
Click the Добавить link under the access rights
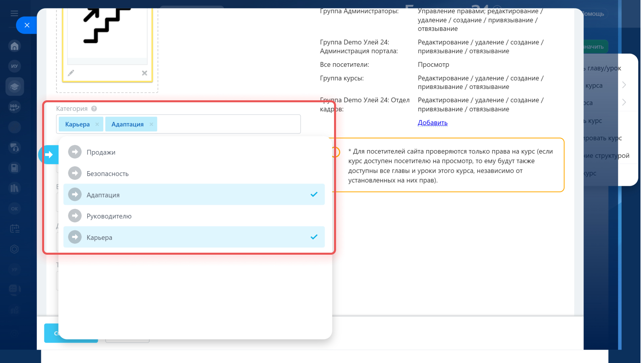pyautogui.click(x=432, y=123)
